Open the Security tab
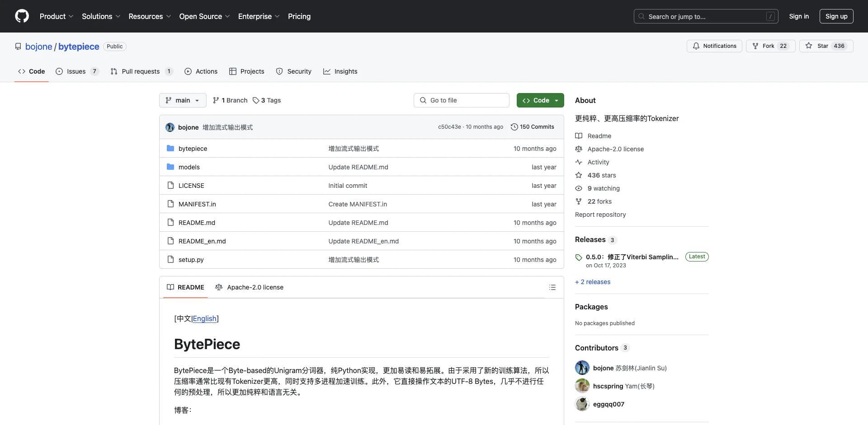The image size is (868, 425). tap(294, 71)
